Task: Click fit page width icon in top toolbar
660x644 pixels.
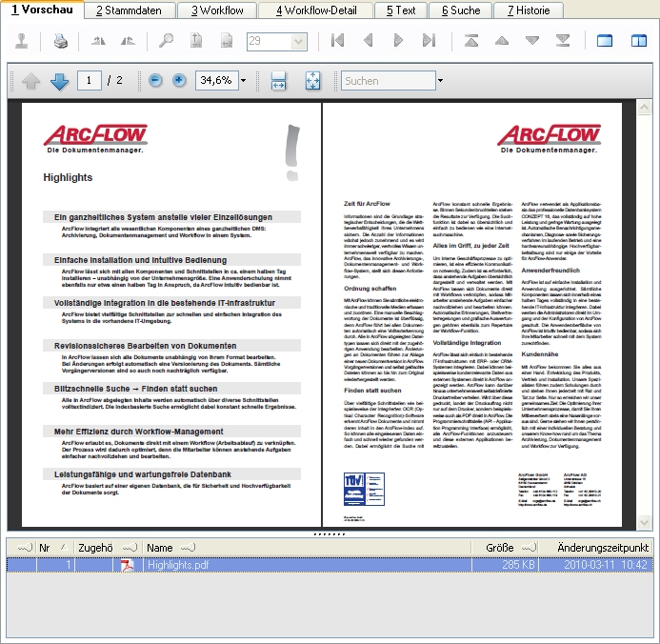Action: (227, 41)
